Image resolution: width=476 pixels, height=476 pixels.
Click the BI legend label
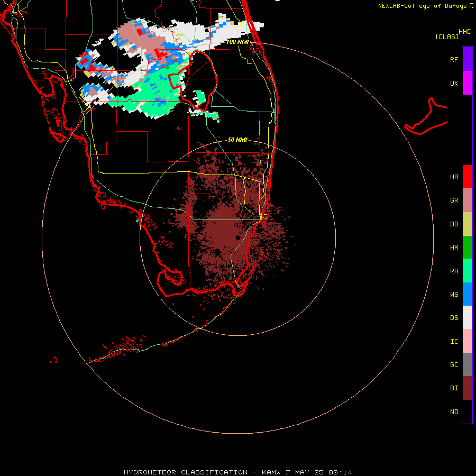click(454, 388)
